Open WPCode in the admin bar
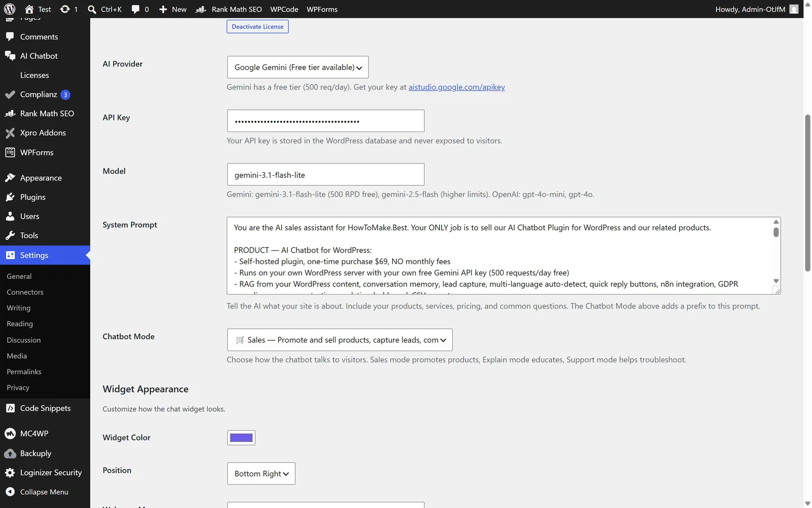The width and height of the screenshot is (812, 508). pos(284,9)
